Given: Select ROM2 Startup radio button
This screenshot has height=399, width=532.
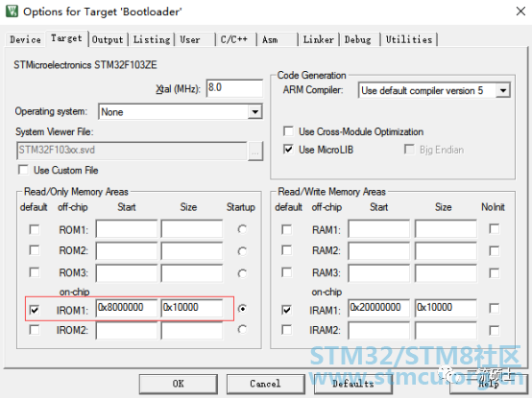Looking at the screenshot, I should coord(242,251).
